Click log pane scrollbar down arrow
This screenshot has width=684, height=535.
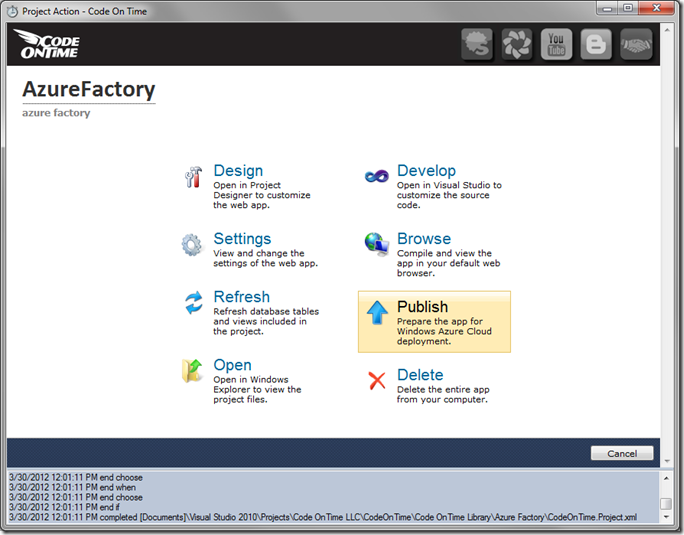coord(666,517)
